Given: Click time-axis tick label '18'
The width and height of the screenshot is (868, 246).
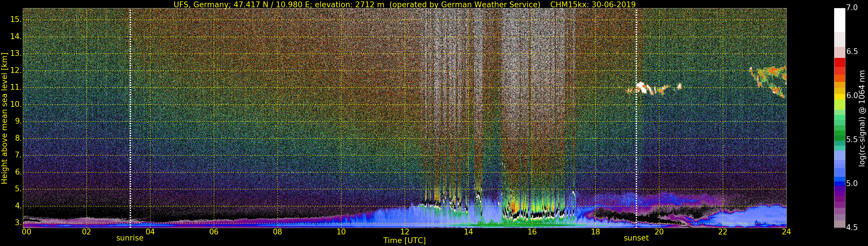Looking at the screenshot, I should click(595, 232).
